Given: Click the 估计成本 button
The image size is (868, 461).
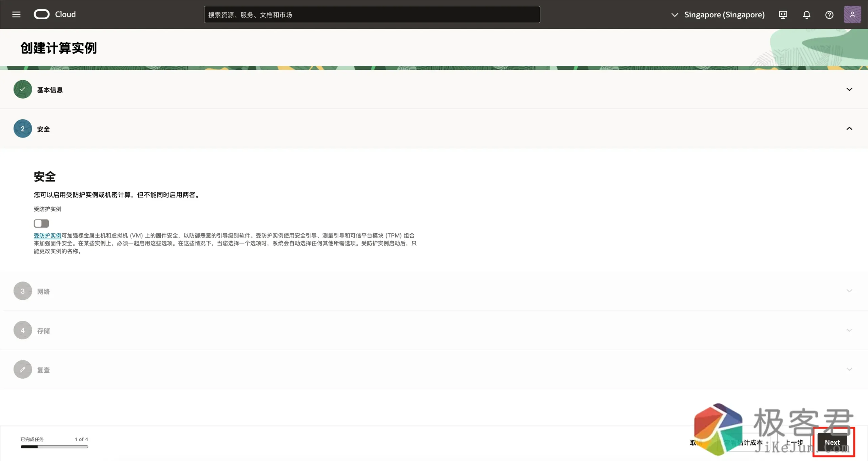Looking at the screenshot, I should (x=744, y=442).
